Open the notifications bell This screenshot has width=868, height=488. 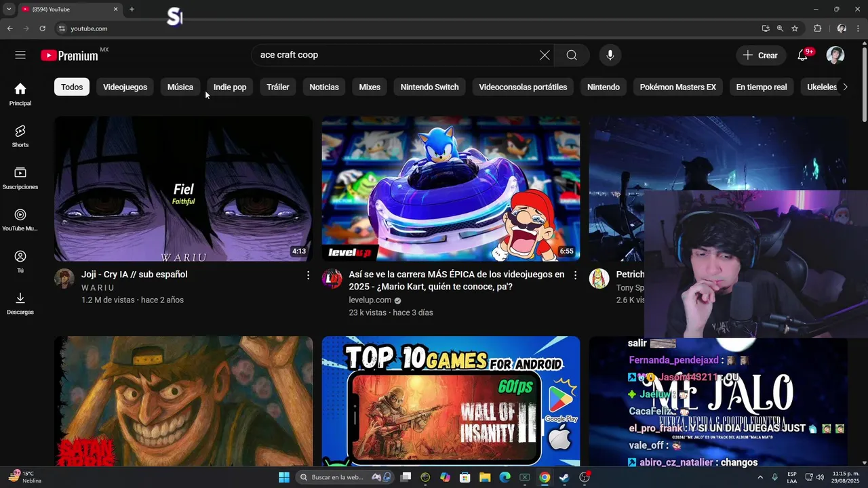803,55
